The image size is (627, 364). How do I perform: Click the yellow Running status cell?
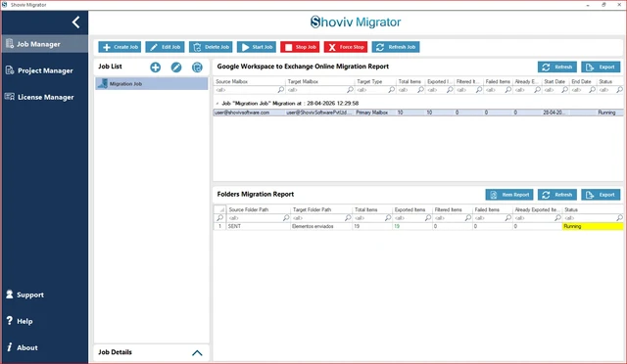click(593, 227)
